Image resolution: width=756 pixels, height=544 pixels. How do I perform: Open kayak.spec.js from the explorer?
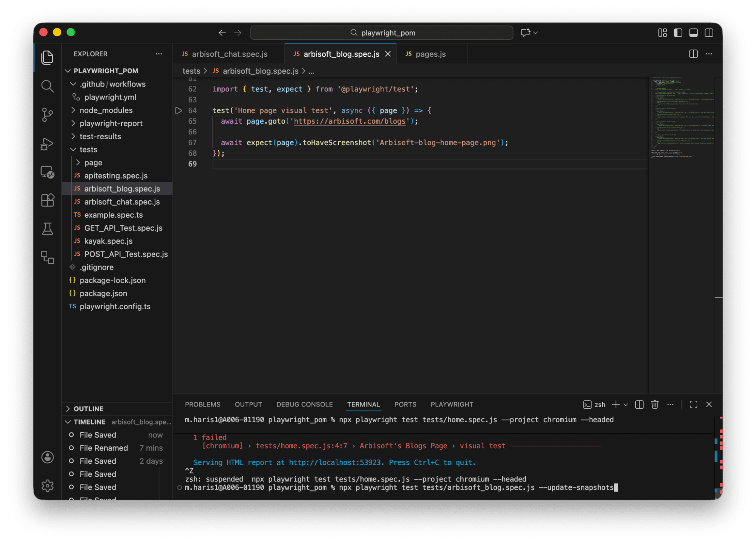[108, 241]
